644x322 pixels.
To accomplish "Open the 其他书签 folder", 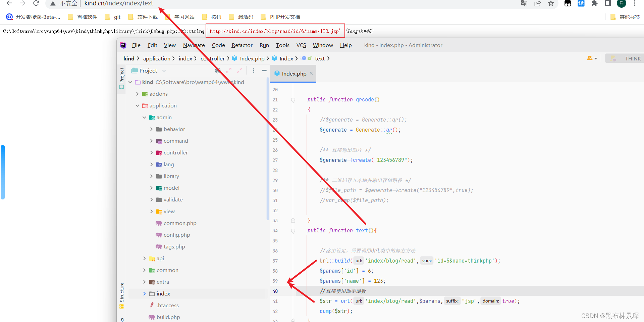I will 625,17.
